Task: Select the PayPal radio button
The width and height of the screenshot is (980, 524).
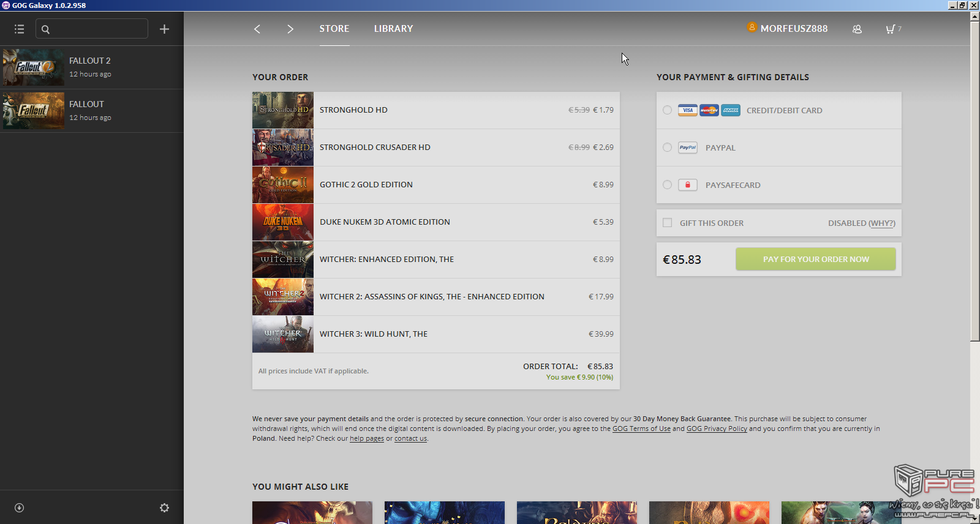Action: click(667, 148)
